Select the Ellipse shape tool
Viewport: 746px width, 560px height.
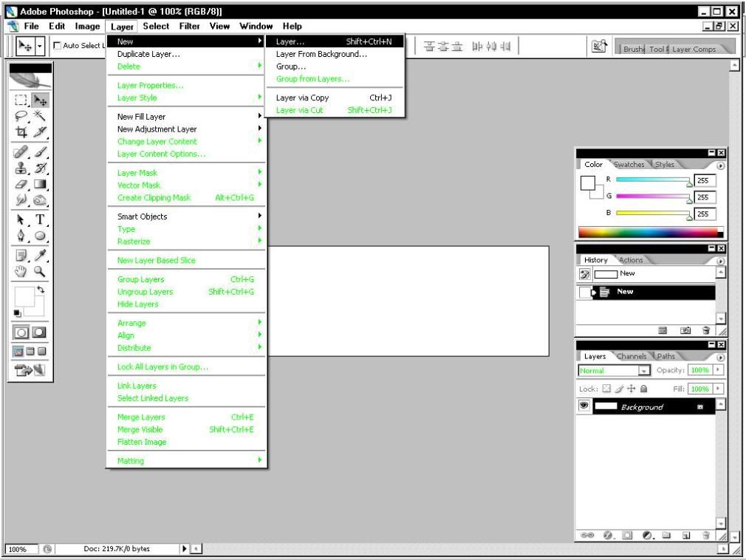(40, 236)
